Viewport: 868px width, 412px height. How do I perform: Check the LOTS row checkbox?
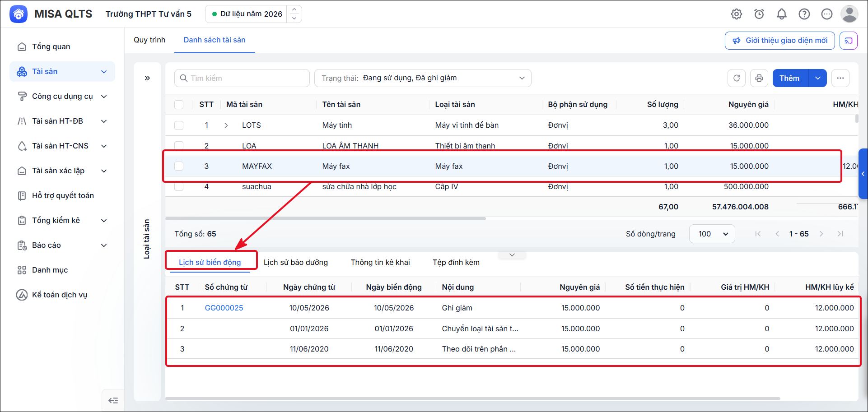pyautogui.click(x=179, y=125)
